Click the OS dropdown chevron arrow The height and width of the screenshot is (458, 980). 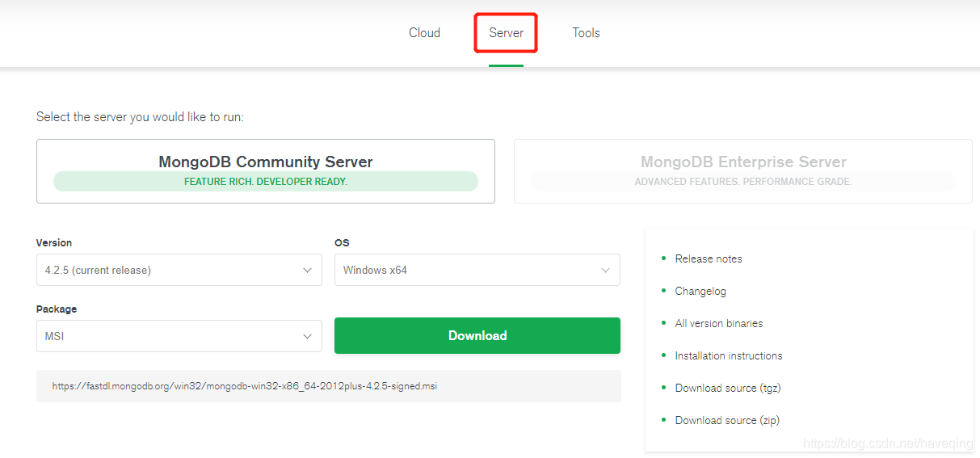[x=605, y=271]
